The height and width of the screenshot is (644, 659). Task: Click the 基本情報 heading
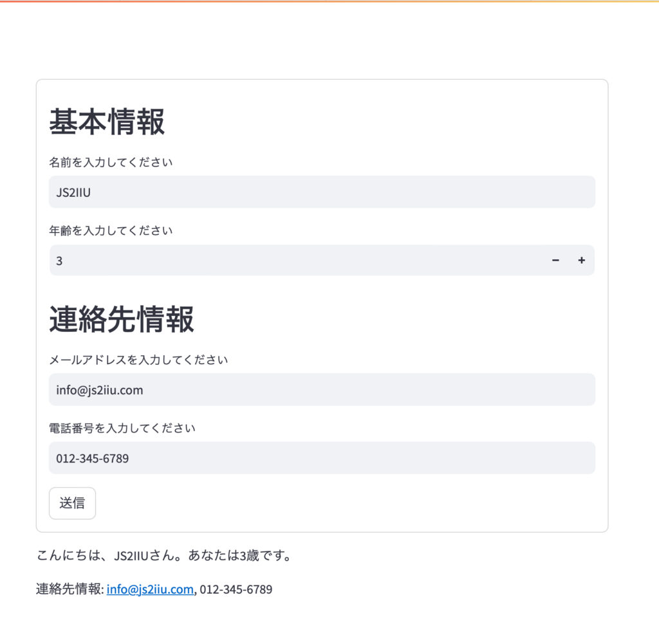click(x=107, y=122)
